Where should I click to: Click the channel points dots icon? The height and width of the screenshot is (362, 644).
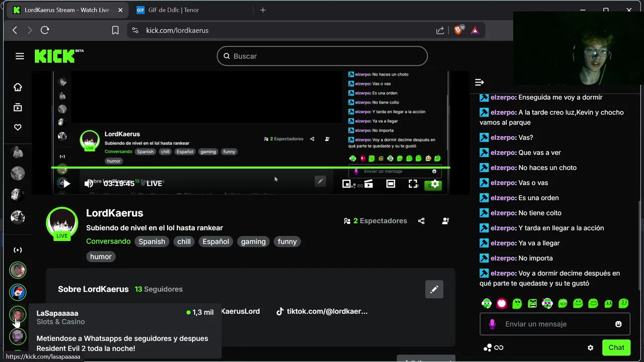click(x=488, y=347)
